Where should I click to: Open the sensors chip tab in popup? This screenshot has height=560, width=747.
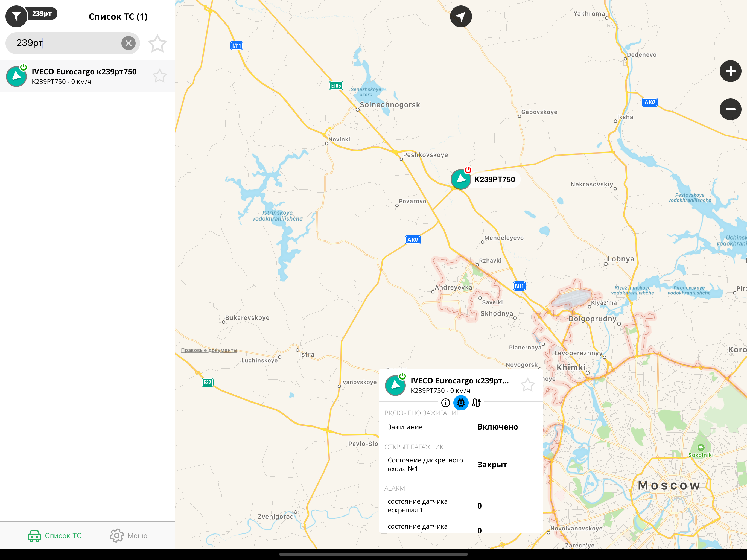pyautogui.click(x=461, y=402)
